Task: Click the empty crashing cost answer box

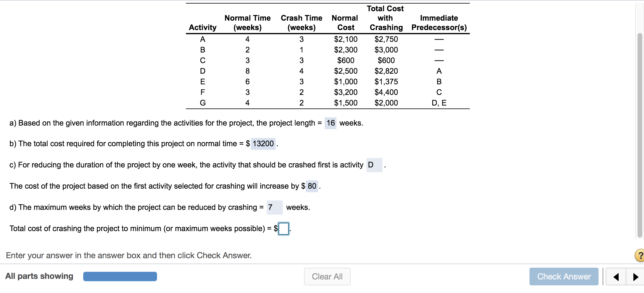Action: (283, 228)
